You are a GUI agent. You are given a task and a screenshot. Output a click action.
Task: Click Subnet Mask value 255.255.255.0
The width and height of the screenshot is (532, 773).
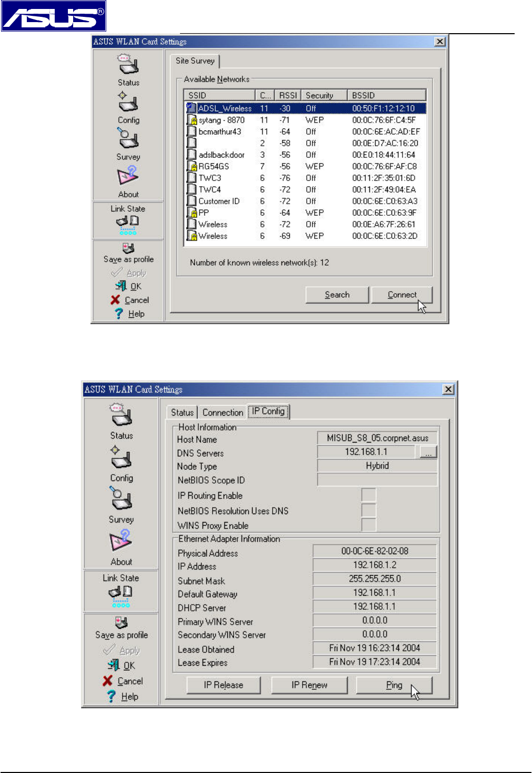pyautogui.click(x=375, y=578)
